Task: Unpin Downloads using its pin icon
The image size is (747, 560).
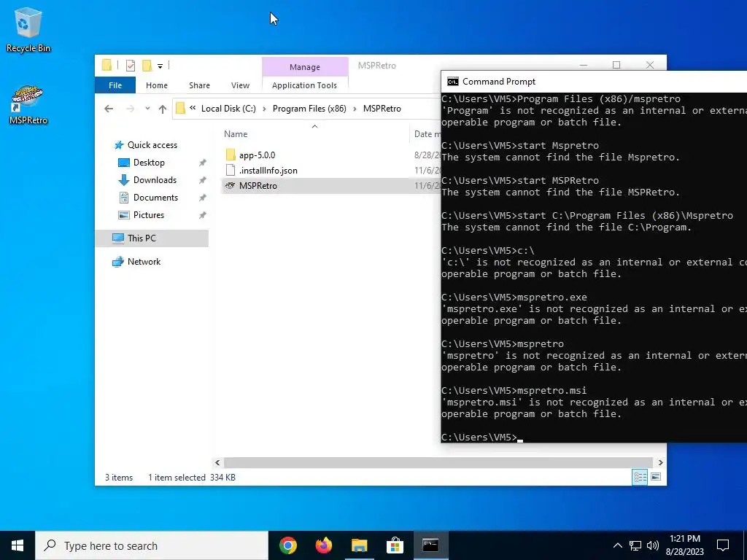Action: pyautogui.click(x=203, y=180)
